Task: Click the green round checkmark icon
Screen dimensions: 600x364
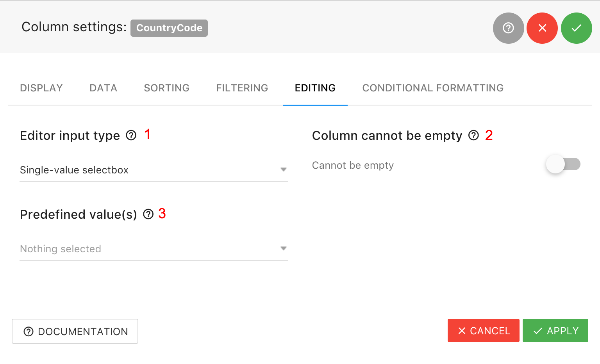Action: pyautogui.click(x=577, y=28)
